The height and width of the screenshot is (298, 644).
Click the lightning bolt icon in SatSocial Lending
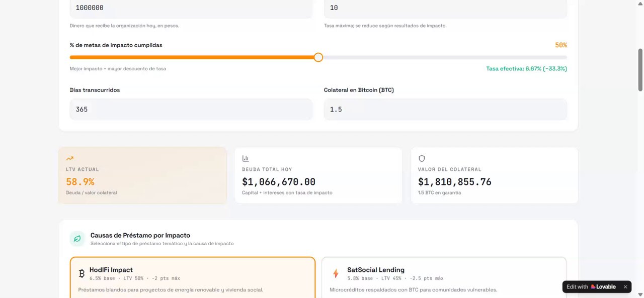[336, 273]
